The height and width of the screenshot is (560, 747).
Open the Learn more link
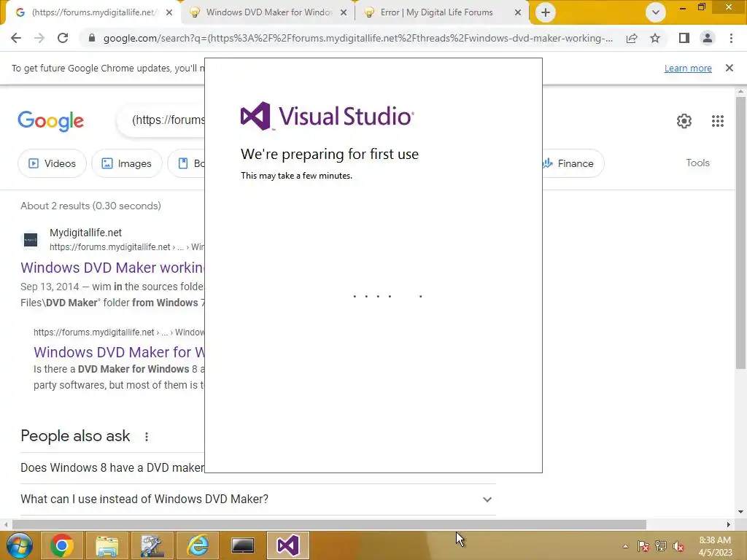tap(688, 68)
